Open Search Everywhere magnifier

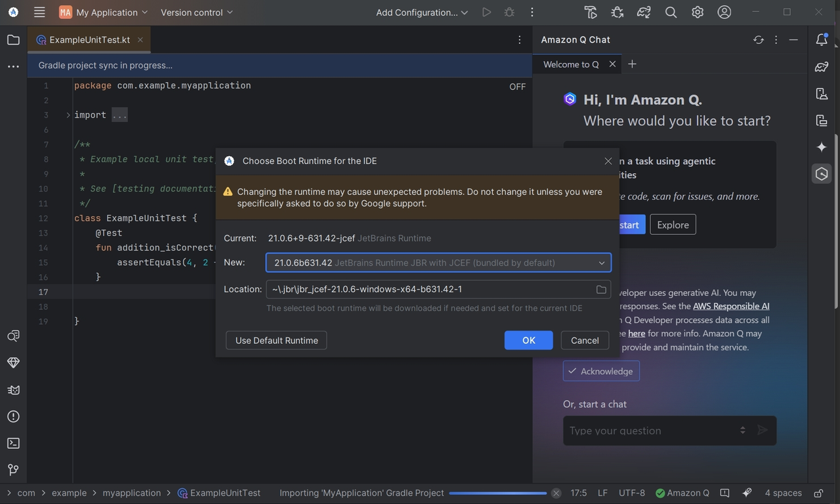(x=671, y=12)
